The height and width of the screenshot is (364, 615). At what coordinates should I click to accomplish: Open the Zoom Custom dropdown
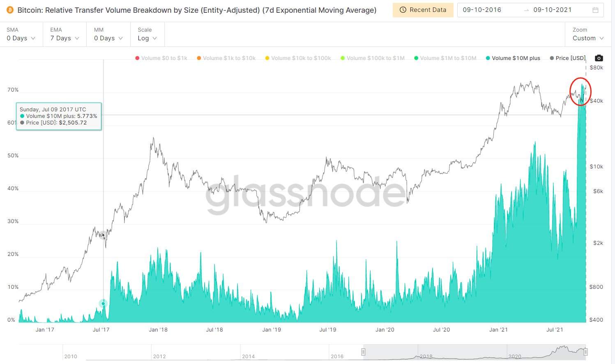[x=588, y=35]
